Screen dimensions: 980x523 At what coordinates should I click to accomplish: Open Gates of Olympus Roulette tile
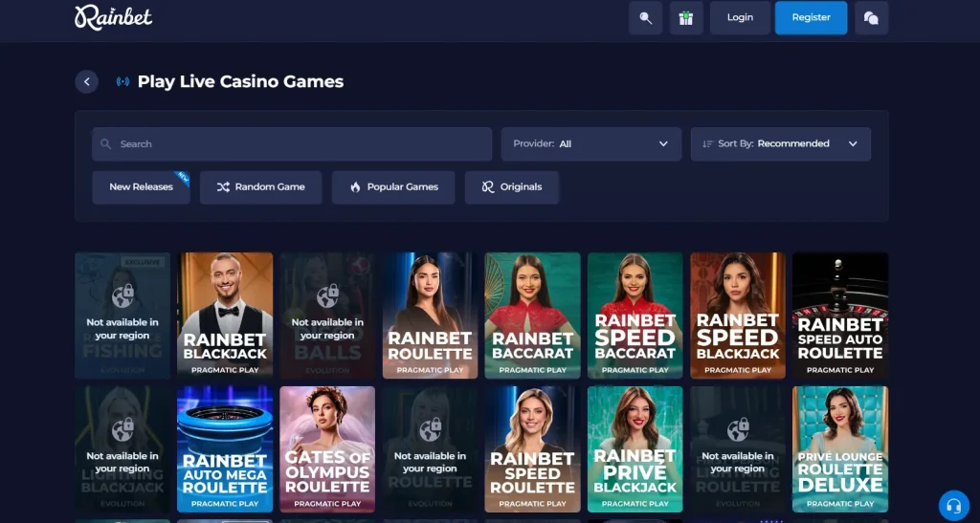tap(327, 449)
